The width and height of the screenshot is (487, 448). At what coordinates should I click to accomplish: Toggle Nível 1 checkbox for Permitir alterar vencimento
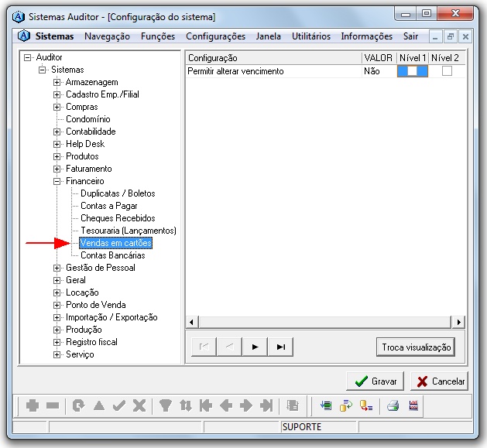coord(413,71)
